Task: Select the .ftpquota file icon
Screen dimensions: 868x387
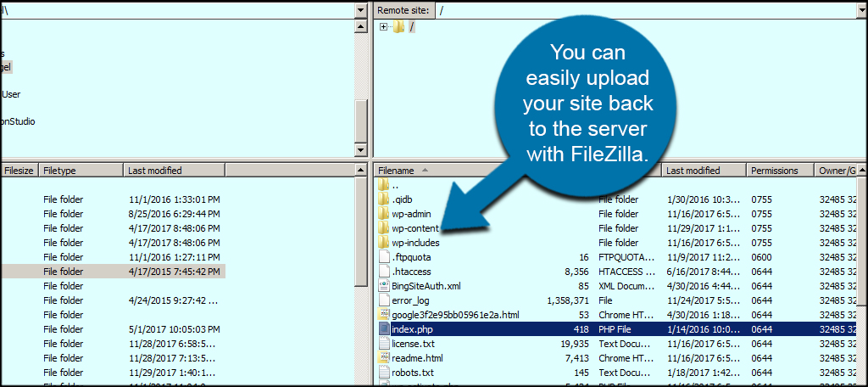Action: pyautogui.click(x=384, y=256)
